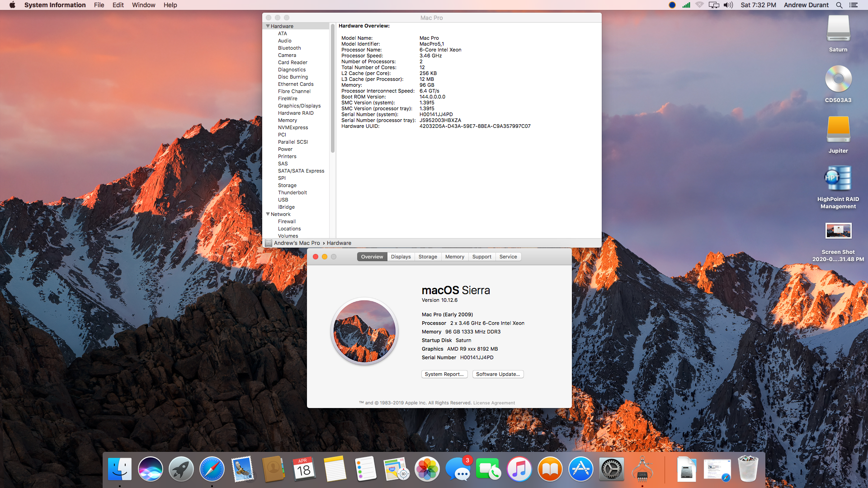868x488 pixels.
Task: Select Graphics/Displays in sidebar
Action: [299, 106]
